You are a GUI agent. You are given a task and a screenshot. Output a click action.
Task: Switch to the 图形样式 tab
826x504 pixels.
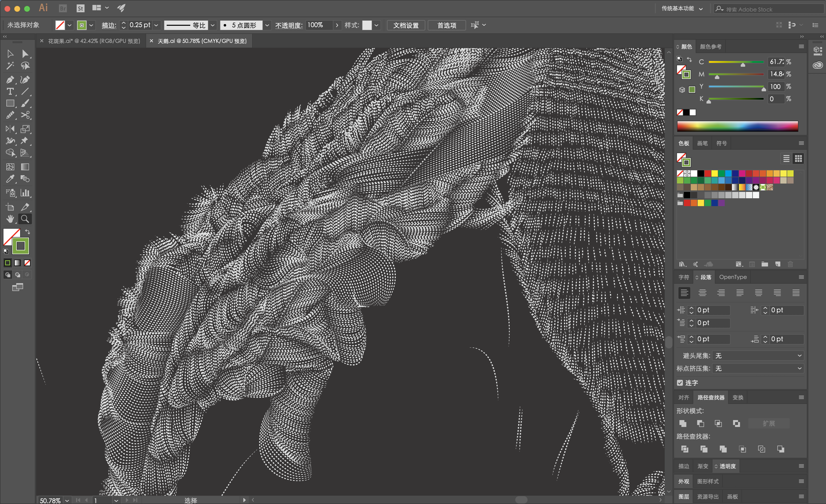[708, 481]
